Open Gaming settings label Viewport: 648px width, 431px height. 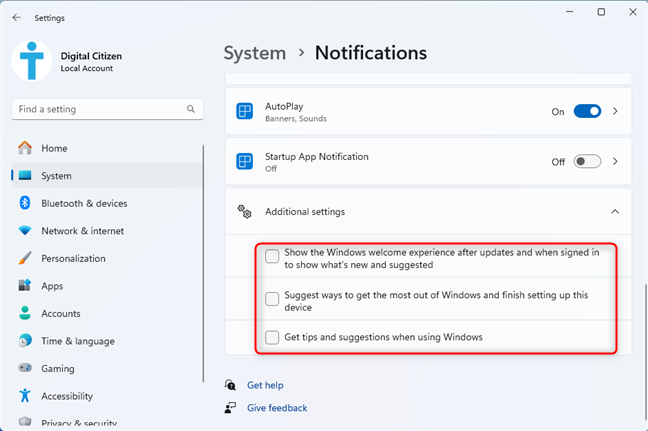(58, 368)
